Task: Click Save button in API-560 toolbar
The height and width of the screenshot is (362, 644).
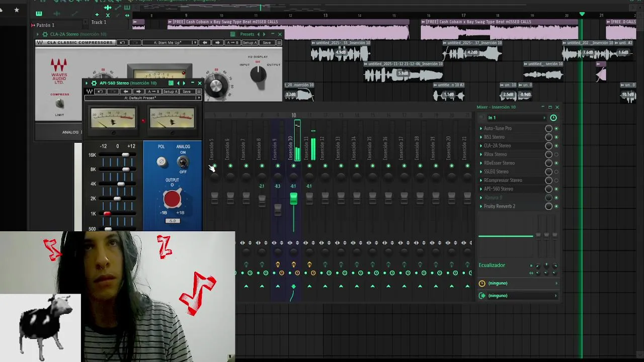Action: [187, 92]
